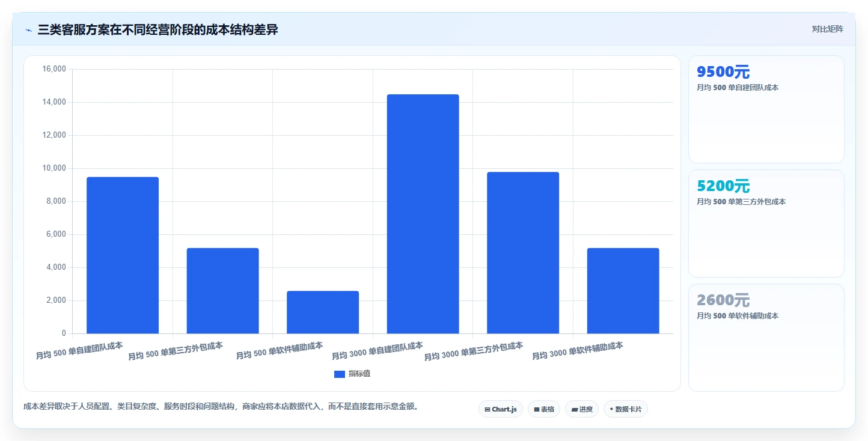
Task: Select the Chart.js tag pill
Action: point(501,409)
